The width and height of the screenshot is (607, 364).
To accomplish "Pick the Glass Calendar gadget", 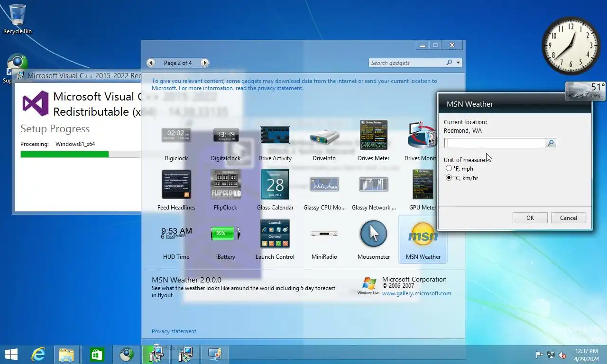I will (275, 184).
